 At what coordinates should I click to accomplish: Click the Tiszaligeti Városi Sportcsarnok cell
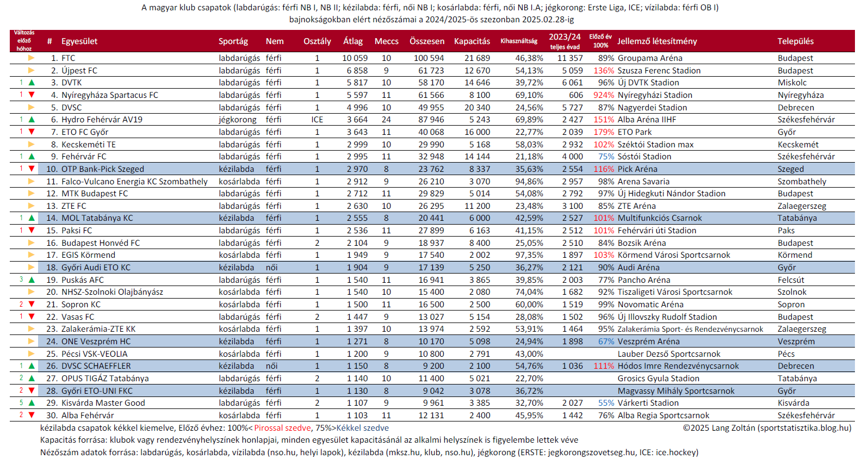click(675, 292)
